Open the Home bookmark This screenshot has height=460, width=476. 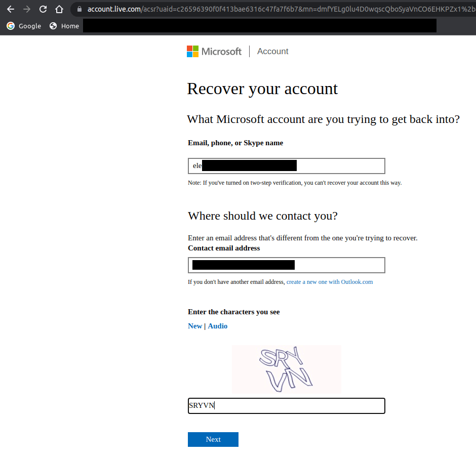point(64,26)
